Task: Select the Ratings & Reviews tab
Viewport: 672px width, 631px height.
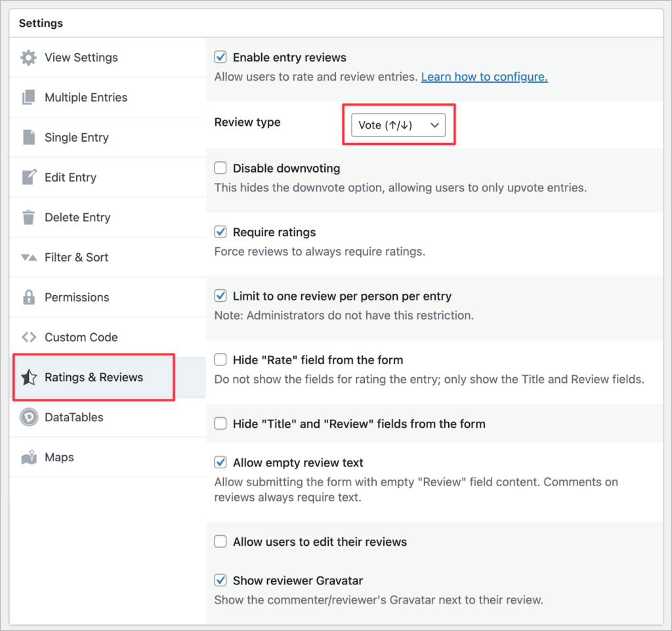Action: click(x=108, y=377)
